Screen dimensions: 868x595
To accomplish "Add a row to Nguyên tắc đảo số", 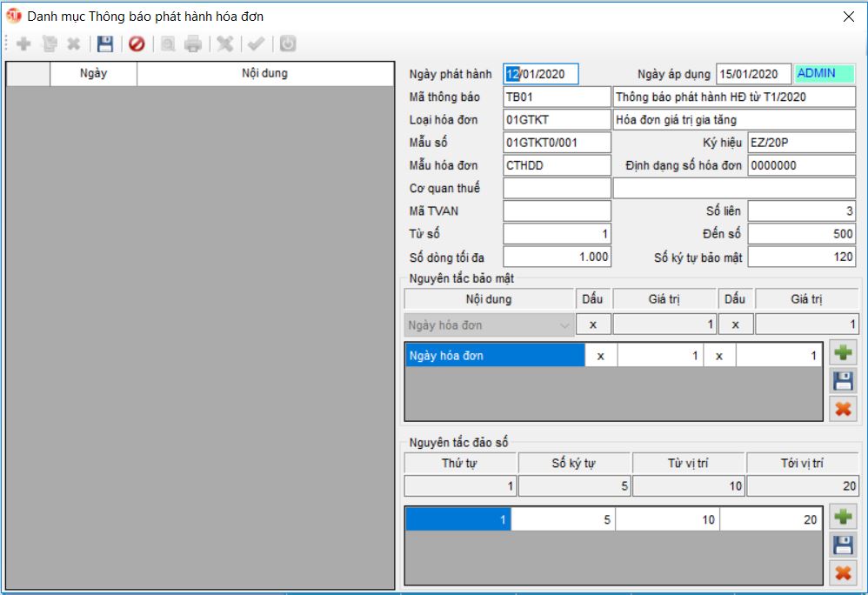I will click(x=843, y=517).
